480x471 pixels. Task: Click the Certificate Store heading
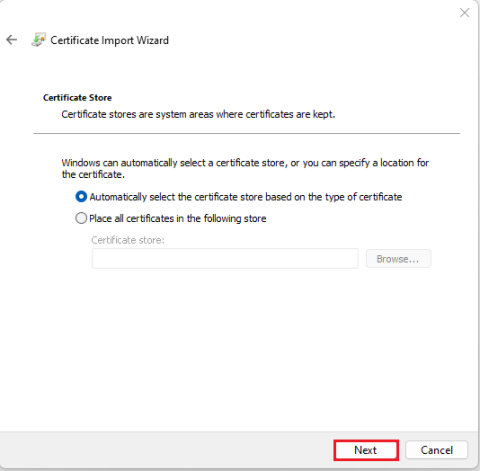(77, 98)
